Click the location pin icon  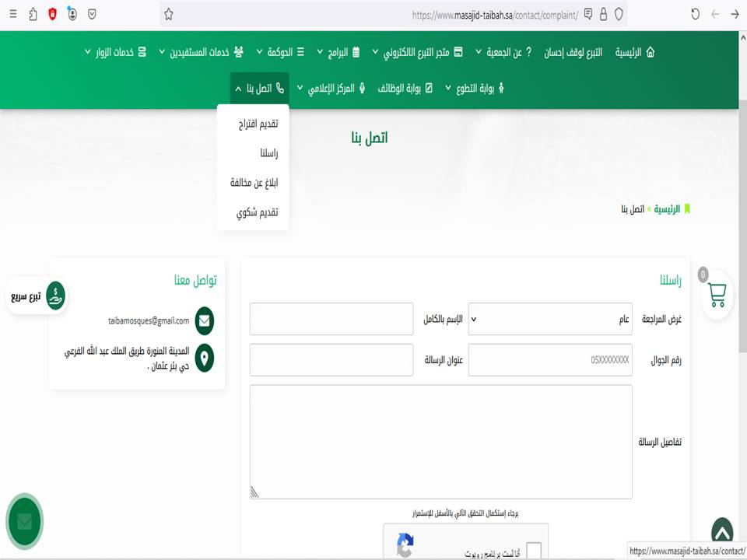(x=204, y=358)
